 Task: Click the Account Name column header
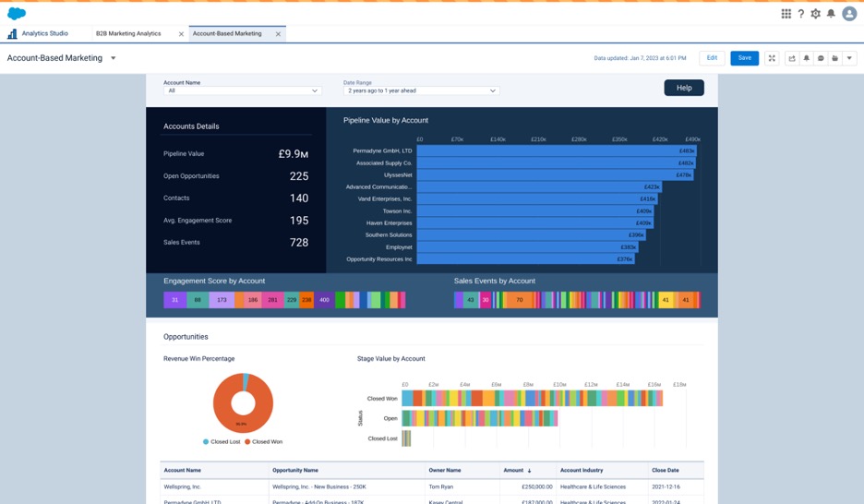[x=183, y=471]
